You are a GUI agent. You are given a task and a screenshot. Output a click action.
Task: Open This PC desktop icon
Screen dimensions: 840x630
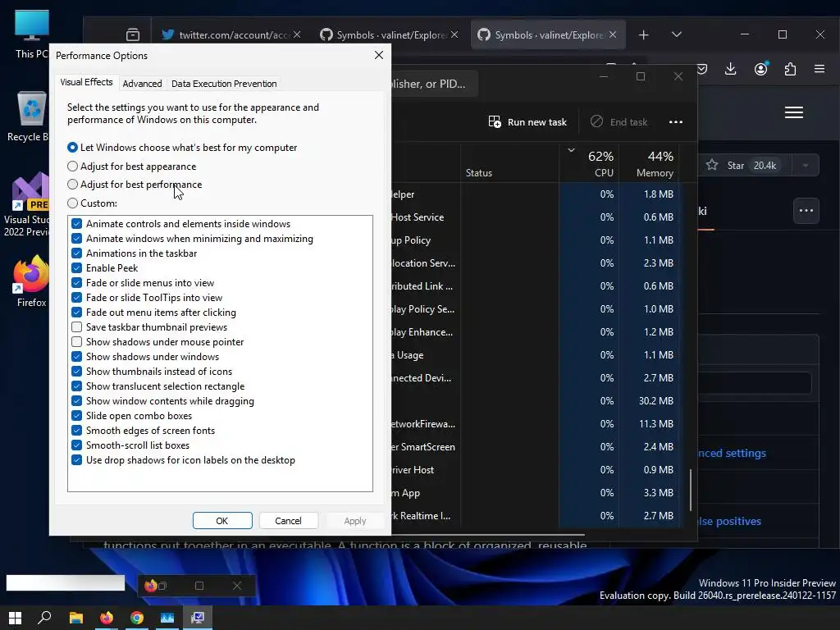pyautogui.click(x=31, y=34)
